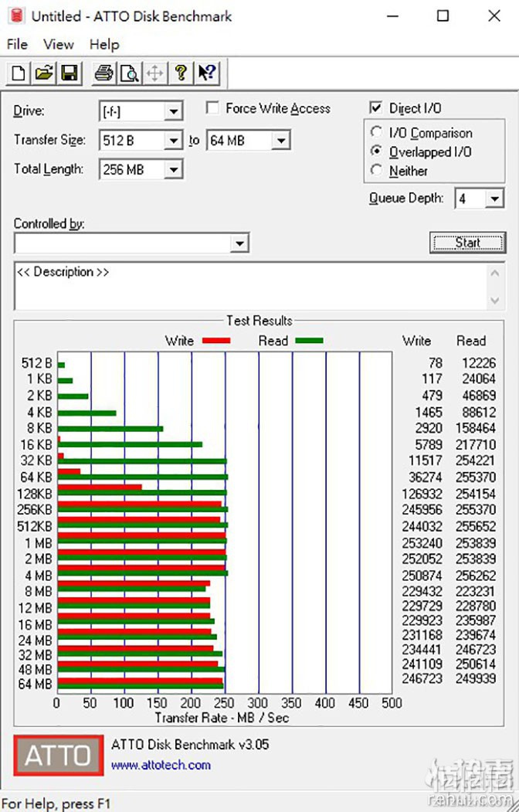Open Total Length dropdown
The width and height of the screenshot is (519, 812).
(173, 169)
